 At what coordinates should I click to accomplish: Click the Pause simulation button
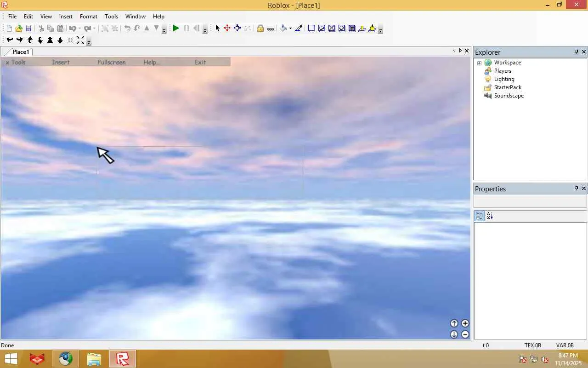[186, 29]
